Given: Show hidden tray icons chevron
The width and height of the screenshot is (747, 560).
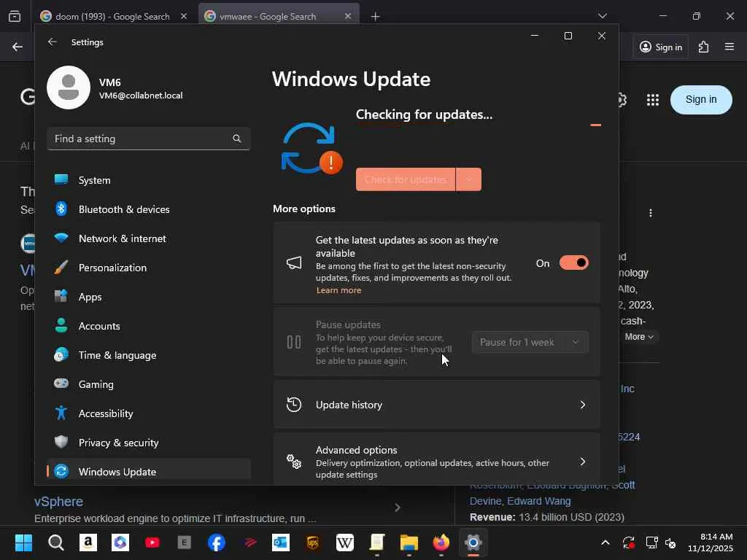Looking at the screenshot, I should (x=605, y=542).
